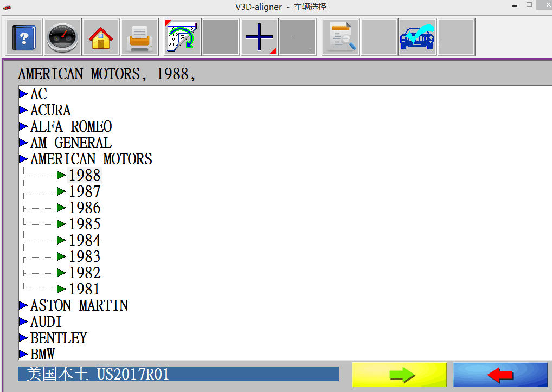Click the US2017R01 database field
Image resolution: width=552 pixels, height=392 pixels.
(178, 374)
